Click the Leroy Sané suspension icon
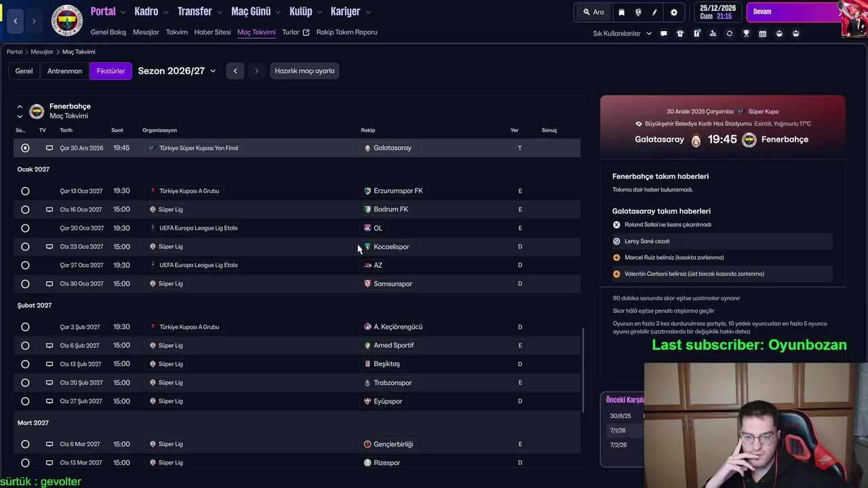The width and height of the screenshot is (868, 488). (616, 241)
